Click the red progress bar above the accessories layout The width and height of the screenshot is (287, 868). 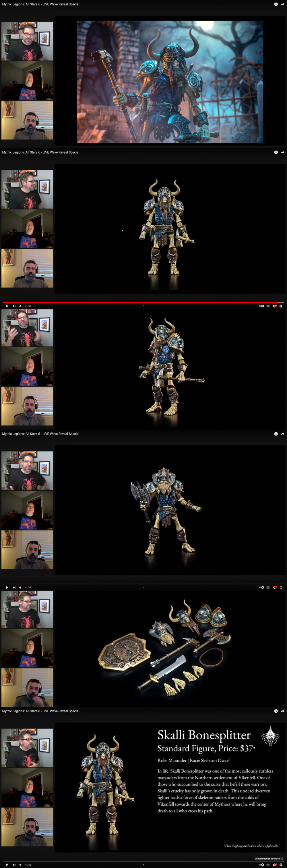143,584
